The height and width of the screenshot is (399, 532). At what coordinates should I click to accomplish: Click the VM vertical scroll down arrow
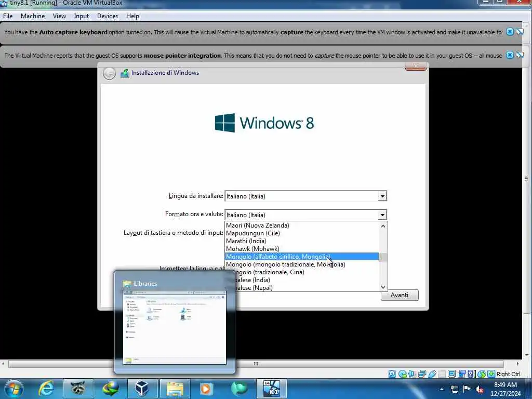click(x=527, y=355)
